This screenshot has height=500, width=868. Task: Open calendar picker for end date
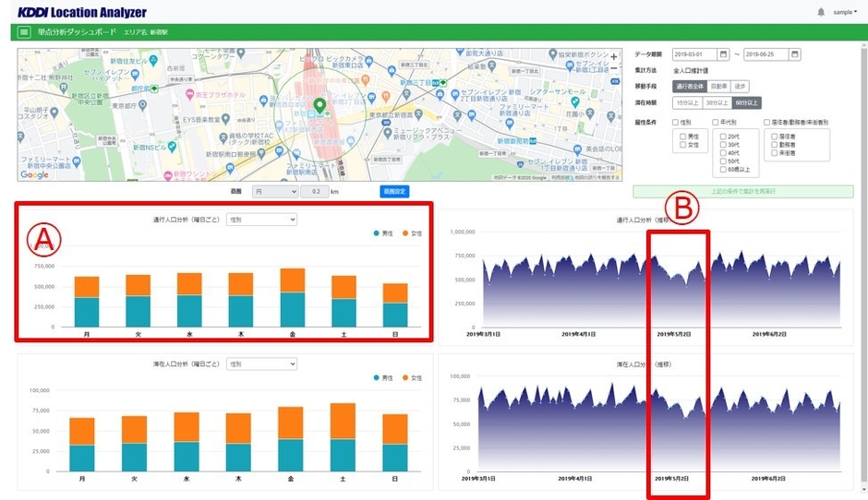(x=794, y=54)
